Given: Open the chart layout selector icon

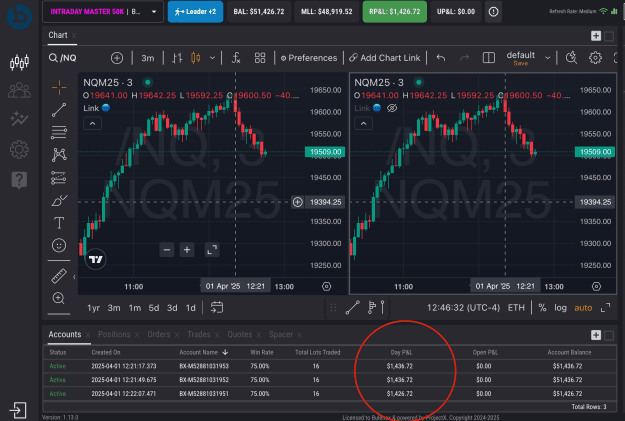Looking at the screenshot, I should tap(489, 58).
